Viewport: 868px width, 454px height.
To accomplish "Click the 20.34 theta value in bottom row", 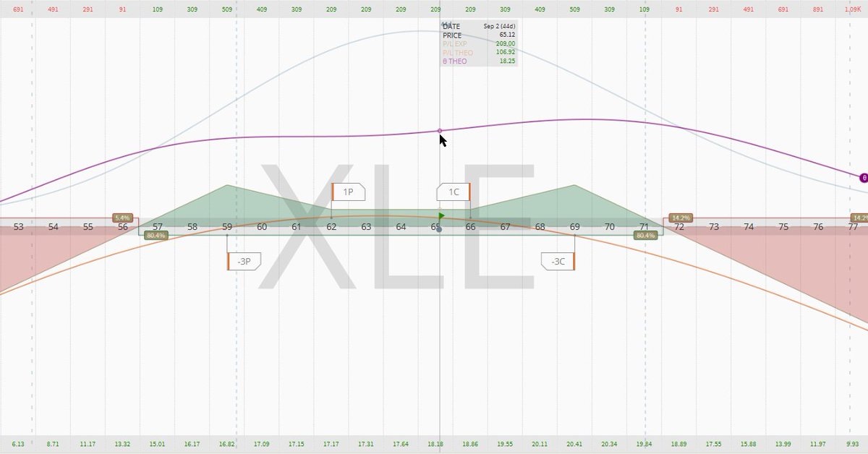I will [610, 444].
